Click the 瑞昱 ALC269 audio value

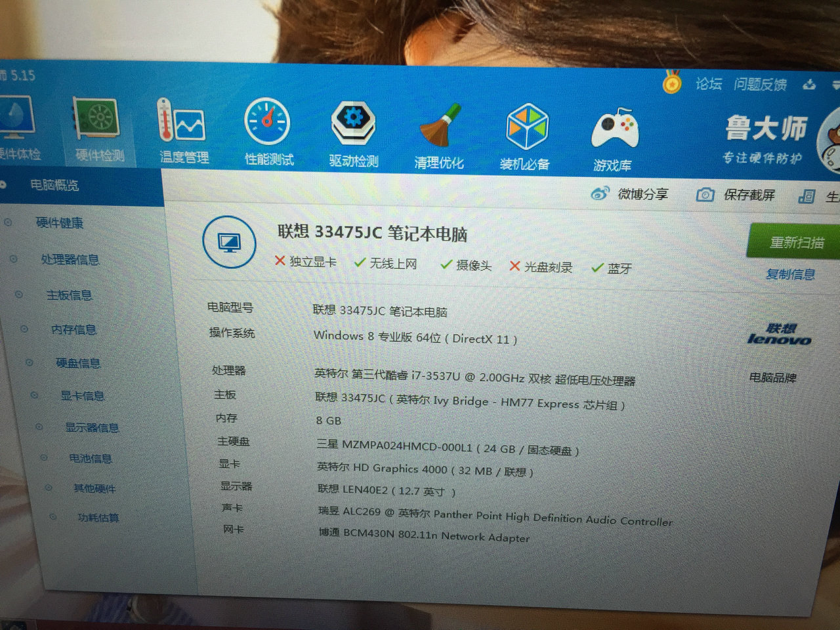click(495, 516)
